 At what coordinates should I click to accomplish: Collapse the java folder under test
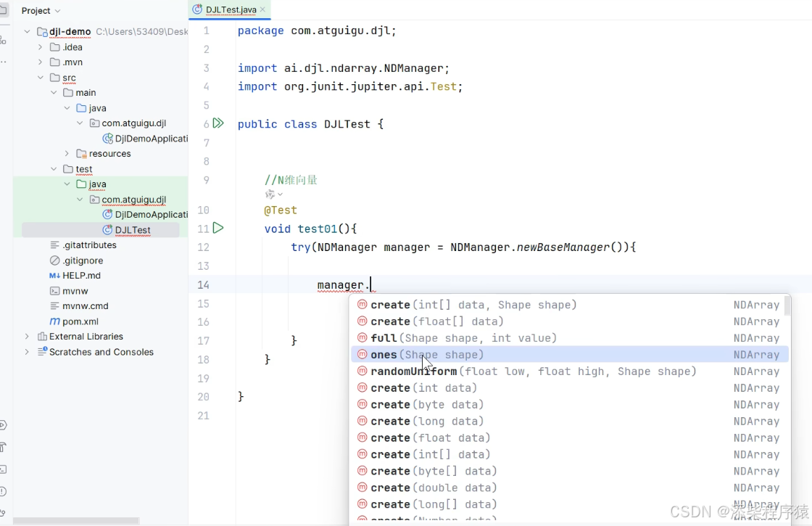67,184
